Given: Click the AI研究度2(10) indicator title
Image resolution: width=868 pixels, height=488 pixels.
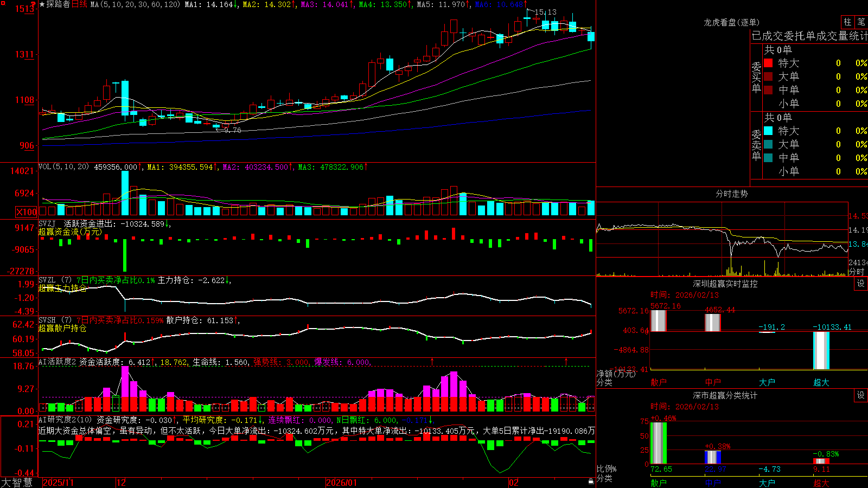Looking at the screenshot, I should [x=65, y=420].
